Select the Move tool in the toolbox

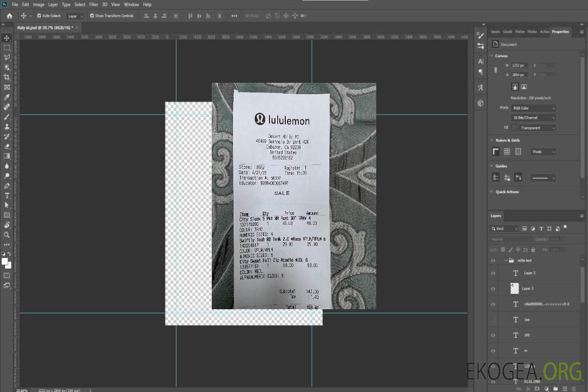[7, 38]
